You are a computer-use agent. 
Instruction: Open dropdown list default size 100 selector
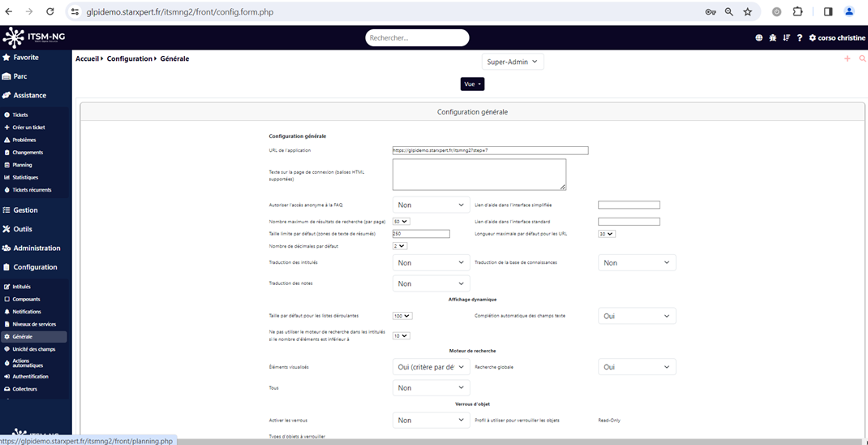[402, 316]
